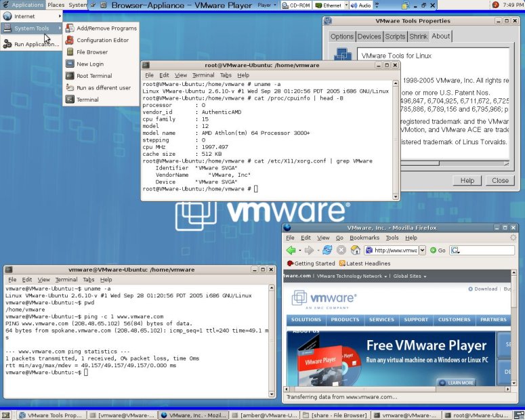Click CD-ROM device in VMware Player bar

[x=296, y=5]
